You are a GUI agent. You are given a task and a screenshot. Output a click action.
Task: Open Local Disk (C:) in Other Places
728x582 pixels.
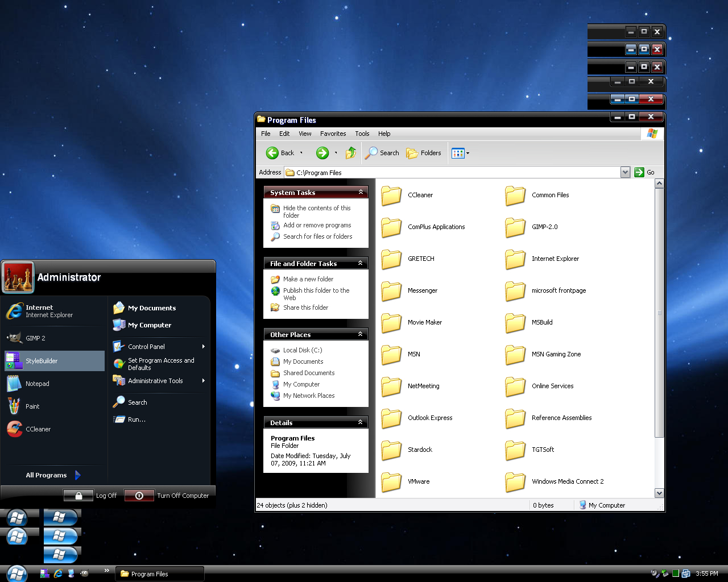(296, 350)
